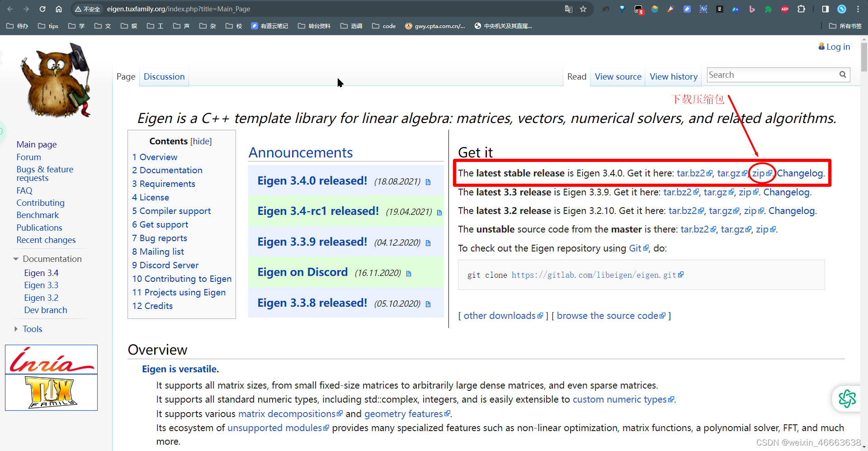Click the Bing extension icon in toolbar
The height and width of the screenshot is (451, 868).
pos(752,9)
